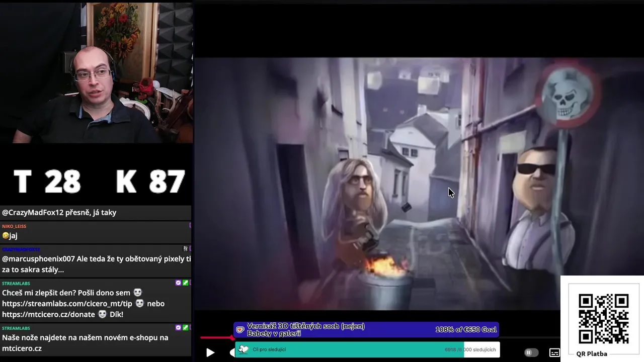
Task: Click the NIKO_LEISS username in chat
Action: click(14, 226)
